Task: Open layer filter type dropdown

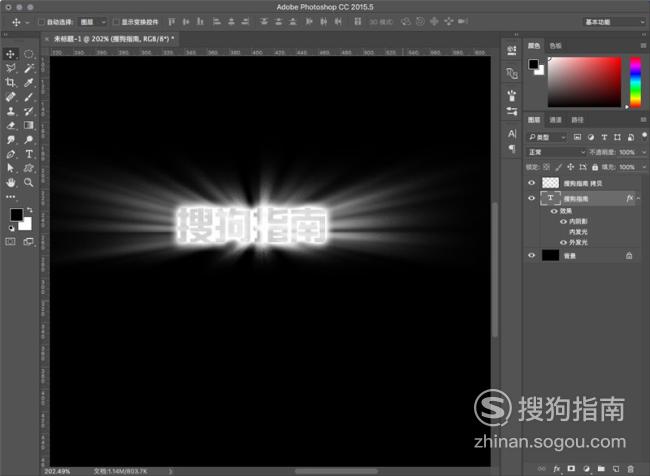Action: tap(547, 137)
